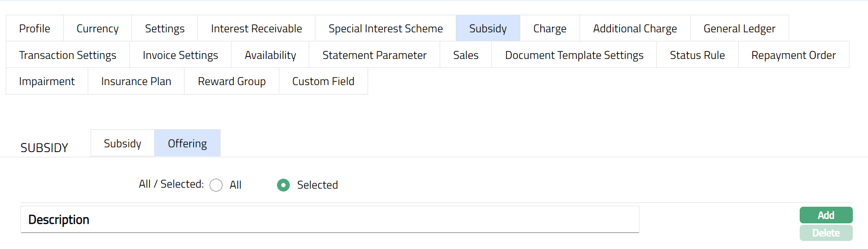Go to the Custom Field tab
The width and height of the screenshot is (868, 249).
(323, 81)
